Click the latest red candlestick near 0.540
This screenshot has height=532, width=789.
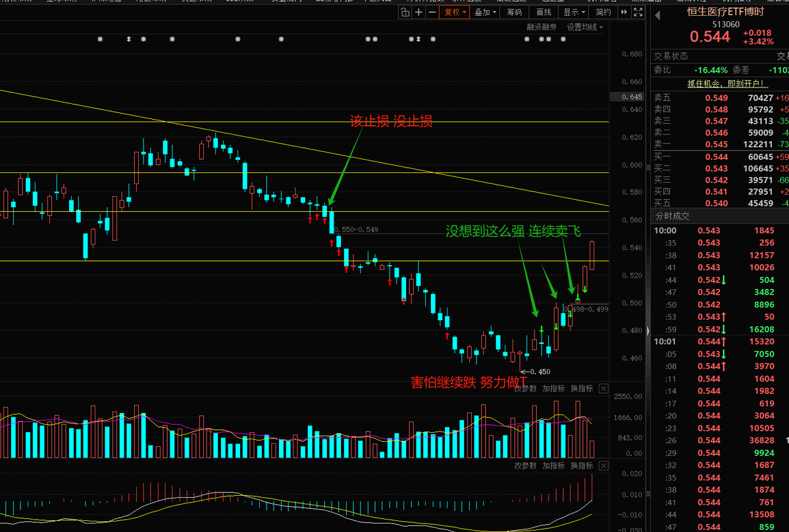click(x=592, y=255)
